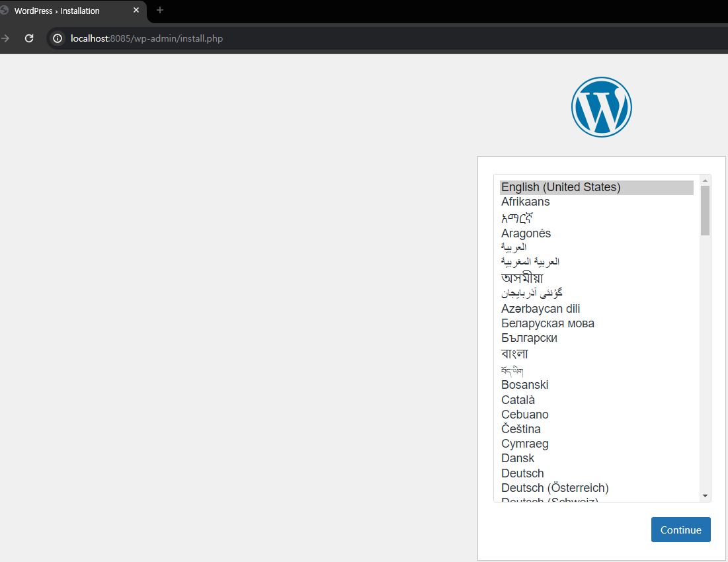Select Български language
This screenshot has width=728, height=562.
click(x=596, y=338)
